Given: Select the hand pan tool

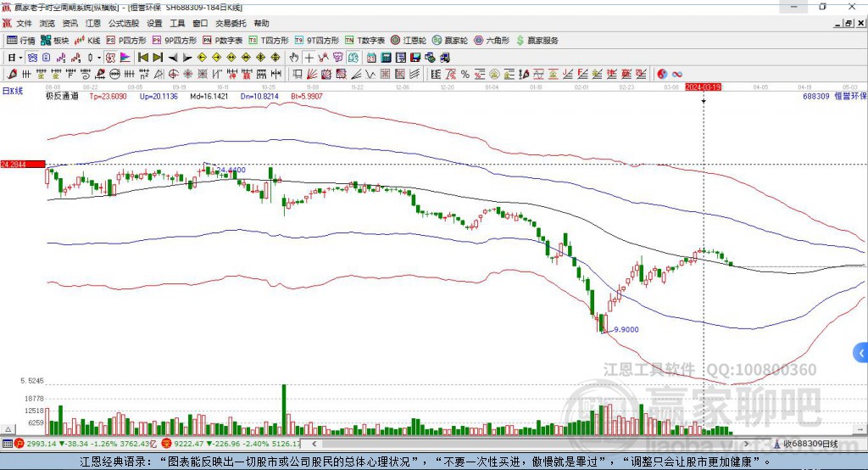Looking at the screenshot, I should [x=294, y=58].
